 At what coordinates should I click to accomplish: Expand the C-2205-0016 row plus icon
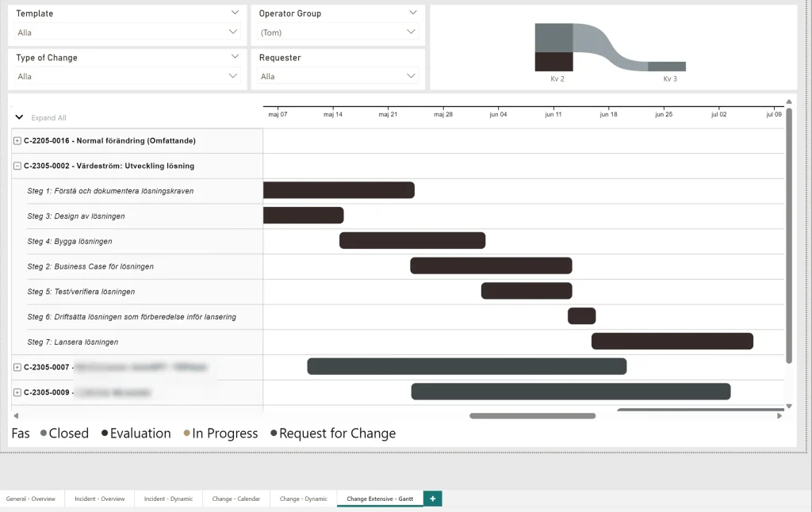pyautogui.click(x=17, y=141)
